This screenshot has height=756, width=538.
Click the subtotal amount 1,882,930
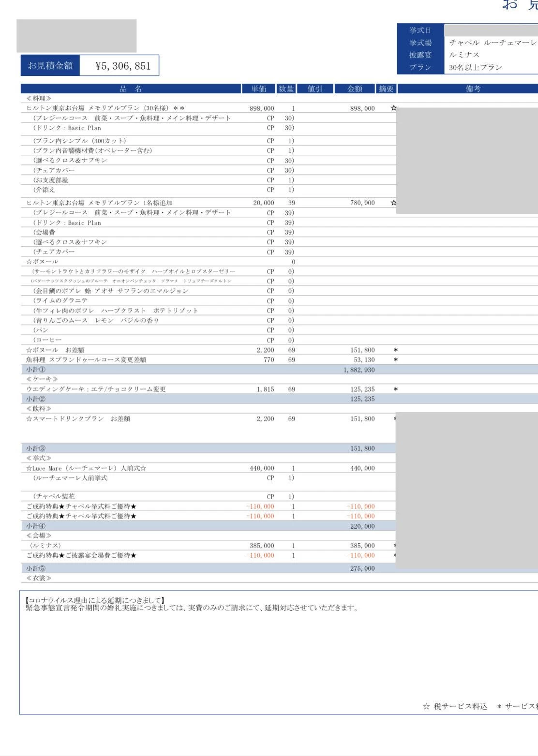point(359,370)
